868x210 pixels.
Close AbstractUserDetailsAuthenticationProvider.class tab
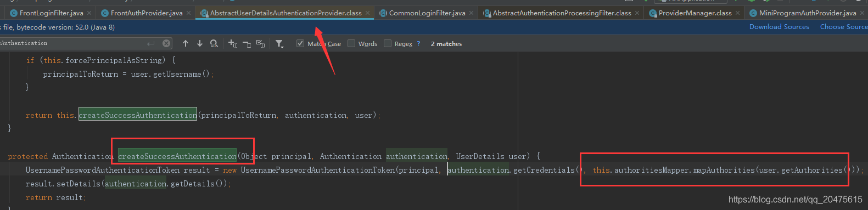click(368, 13)
